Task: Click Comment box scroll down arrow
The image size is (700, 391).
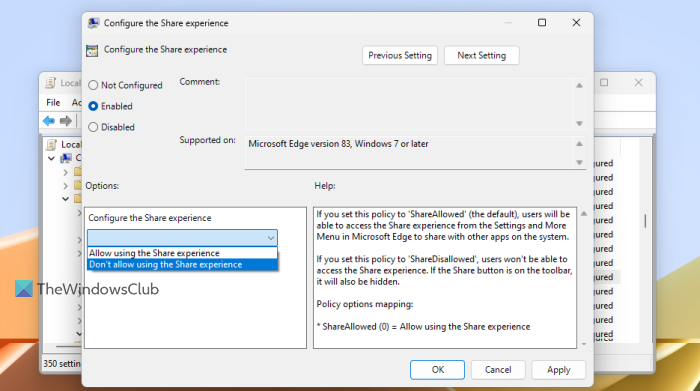Action: click(579, 123)
